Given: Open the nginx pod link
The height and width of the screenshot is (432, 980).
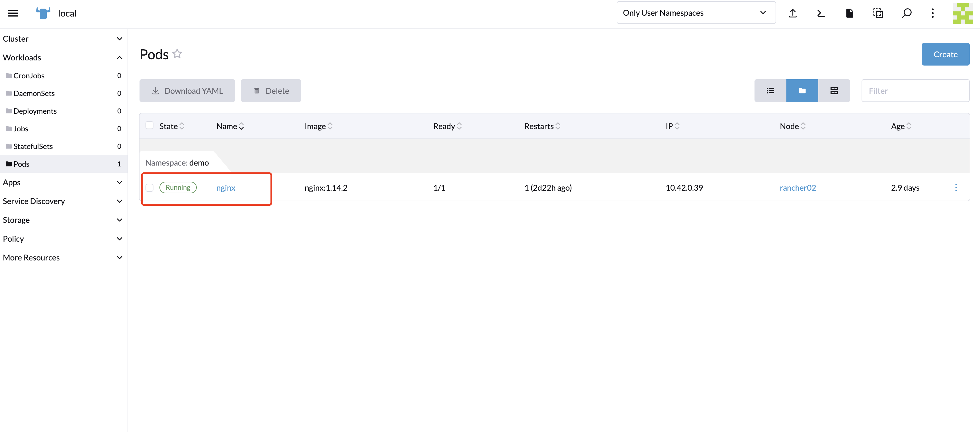Looking at the screenshot, I should click(225, 187).
